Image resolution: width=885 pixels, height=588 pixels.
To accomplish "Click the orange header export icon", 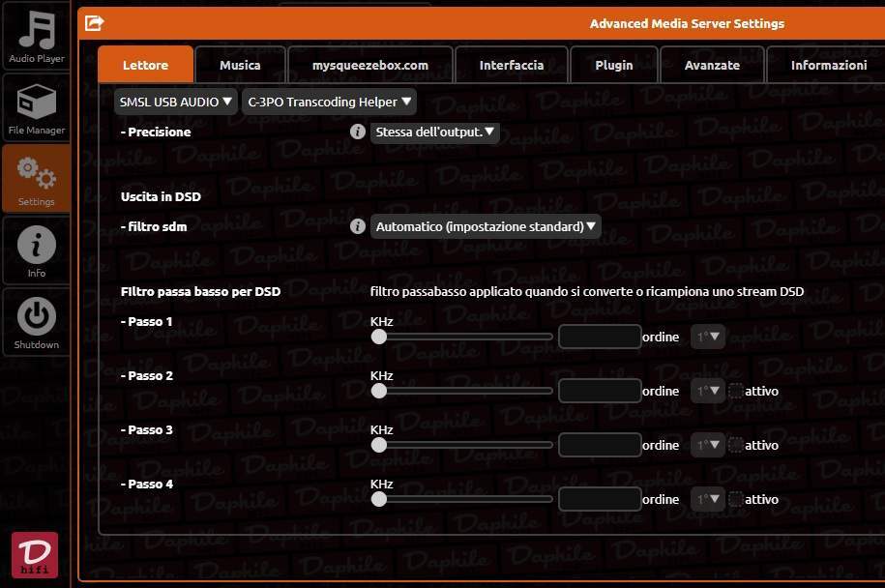I will tap(94, 23).
